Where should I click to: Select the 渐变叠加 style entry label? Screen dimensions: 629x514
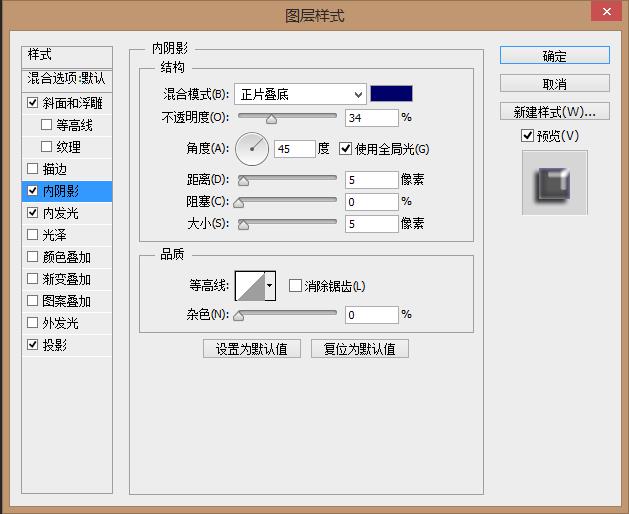coord(67,279)
